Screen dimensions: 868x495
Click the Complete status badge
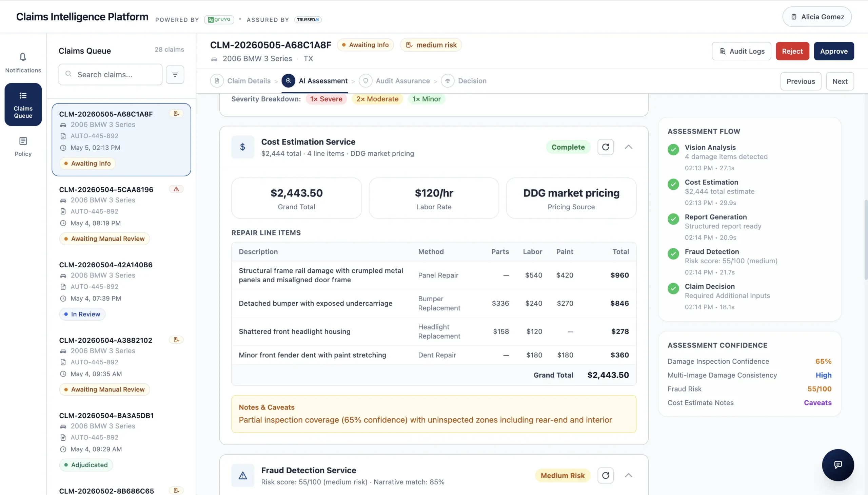568,147
